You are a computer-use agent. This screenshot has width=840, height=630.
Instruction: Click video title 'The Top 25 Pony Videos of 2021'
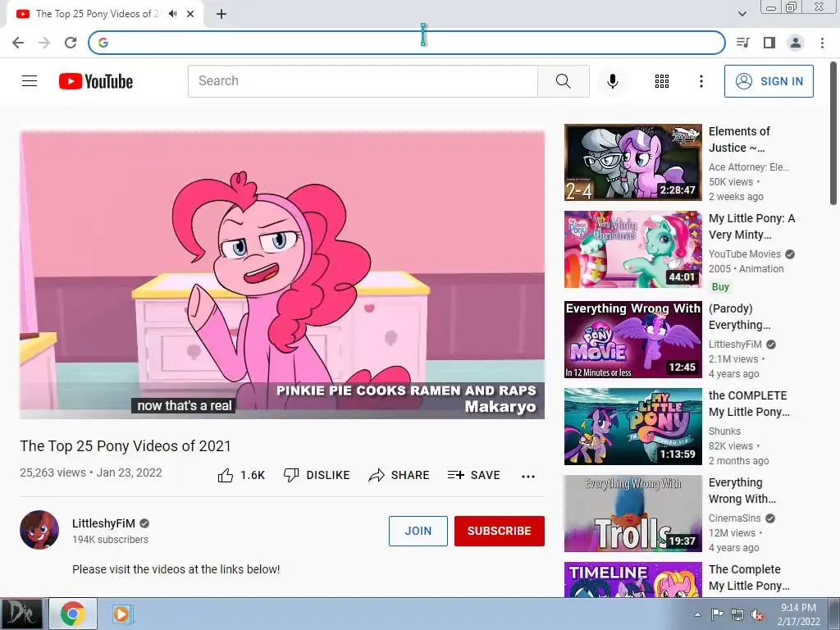[126, 445]
